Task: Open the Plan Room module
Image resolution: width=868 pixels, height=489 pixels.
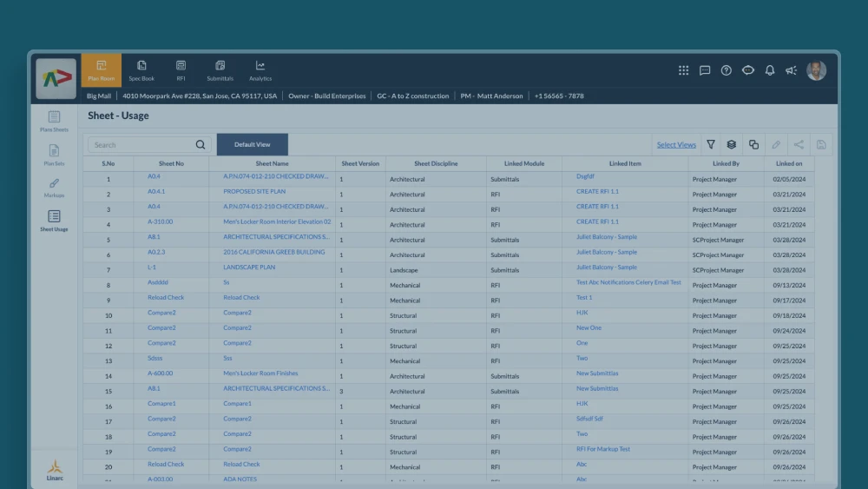Action: click(102, 70)
